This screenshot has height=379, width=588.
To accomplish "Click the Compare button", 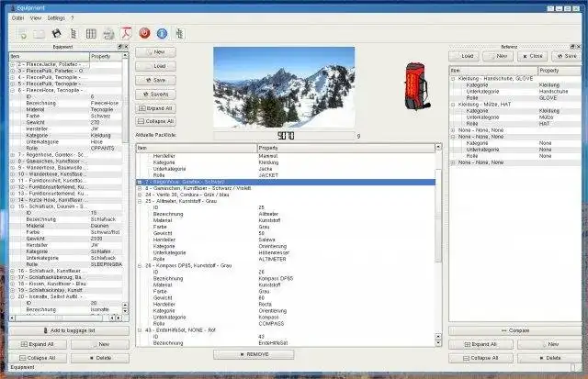I will (515, 330).
